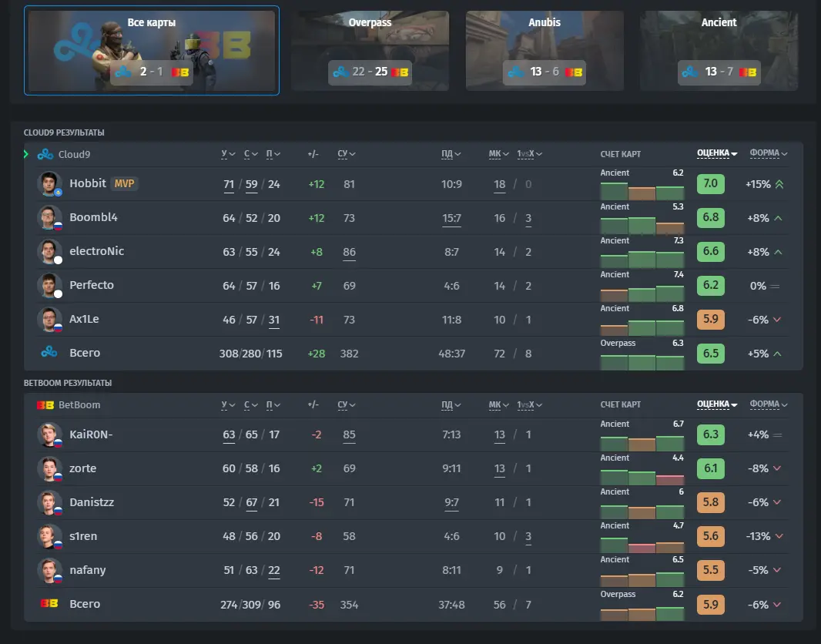Screen dimensions: 821x644
Task: Open the Danistzz player name link
Action: pyautogui.click(x=92, y=502)
